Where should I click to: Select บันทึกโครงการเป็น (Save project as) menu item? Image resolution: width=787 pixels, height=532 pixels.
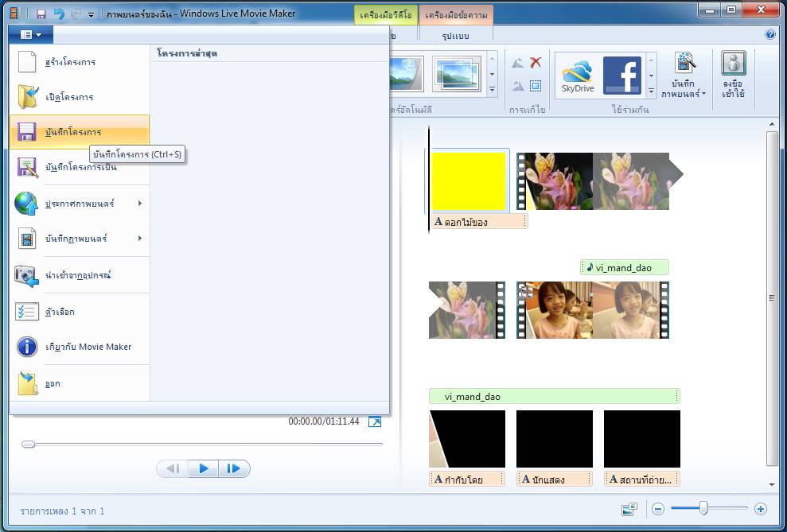coord(80,167)
